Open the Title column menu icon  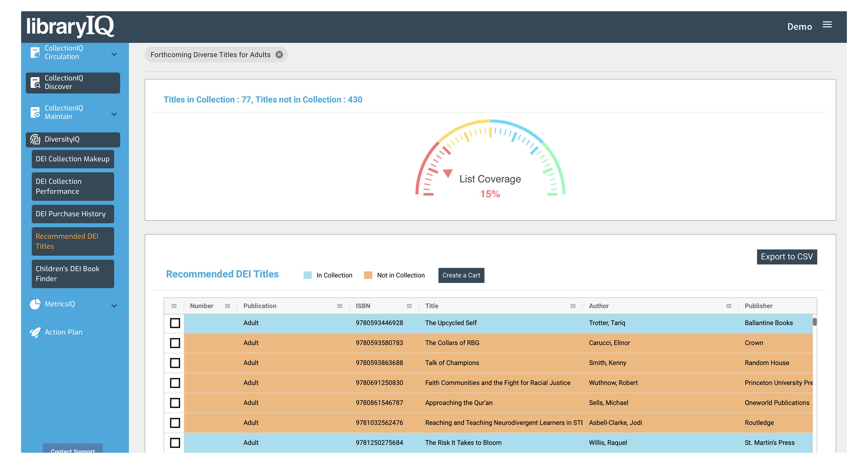573,306
